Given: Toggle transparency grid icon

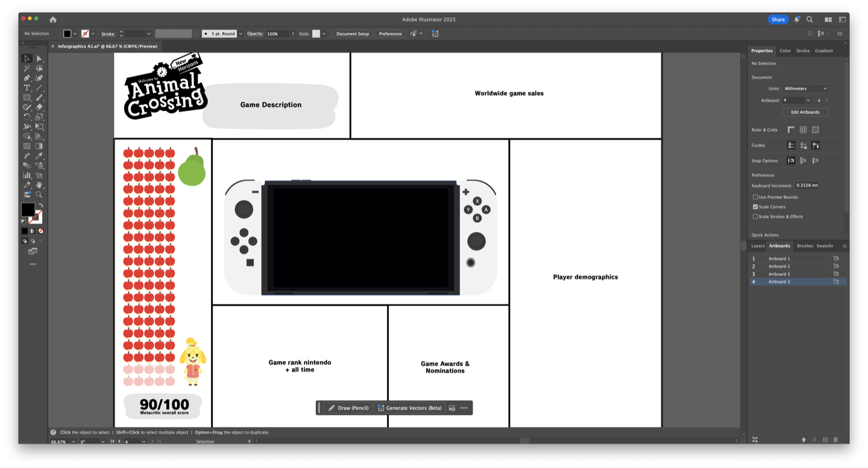Looking at the screenshot, I should [815, 130].
